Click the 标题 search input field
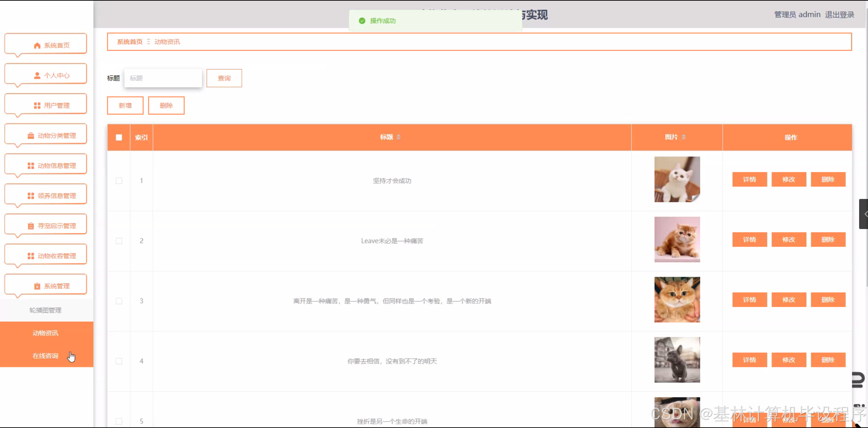Image resolution: width=868 pixels, height=428 pixels. click(x=163, y=78)
